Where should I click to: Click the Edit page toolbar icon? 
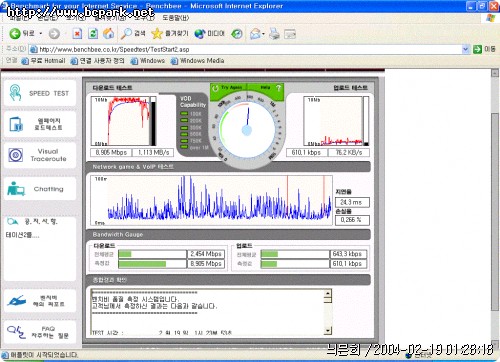coord(290,33)
